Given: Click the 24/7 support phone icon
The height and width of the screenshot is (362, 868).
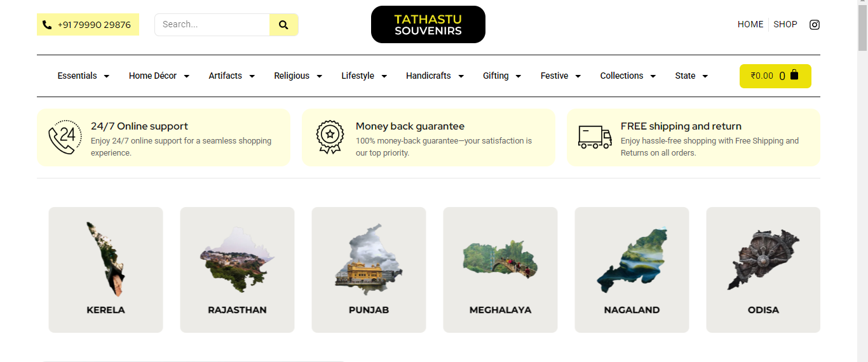Looking at the screenshot, I should [x=65, y=137].
